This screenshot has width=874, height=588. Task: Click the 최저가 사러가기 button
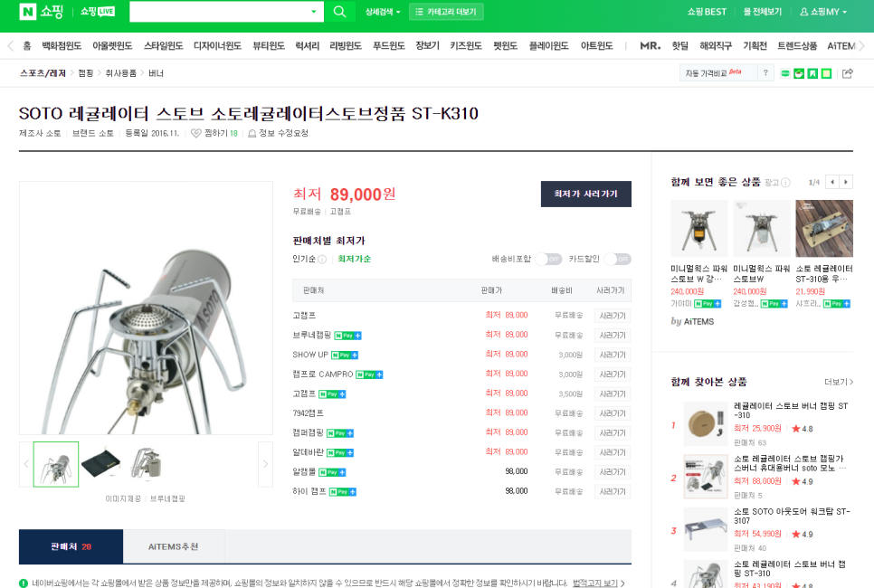point(585,194)
